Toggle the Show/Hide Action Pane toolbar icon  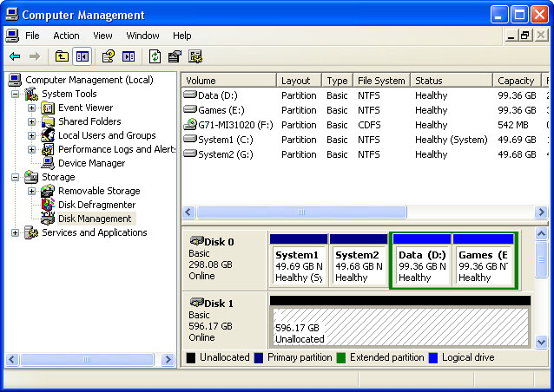pyautogui.click(x=129, y=56)
